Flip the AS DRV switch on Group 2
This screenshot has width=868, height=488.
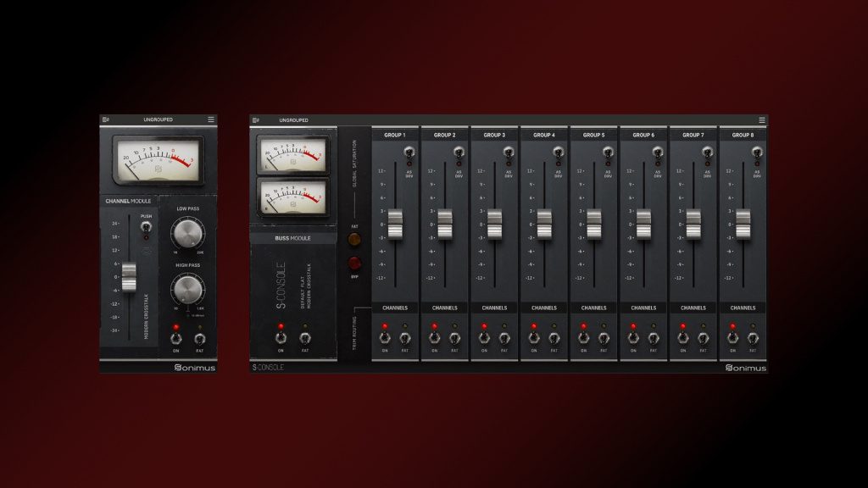459,152
